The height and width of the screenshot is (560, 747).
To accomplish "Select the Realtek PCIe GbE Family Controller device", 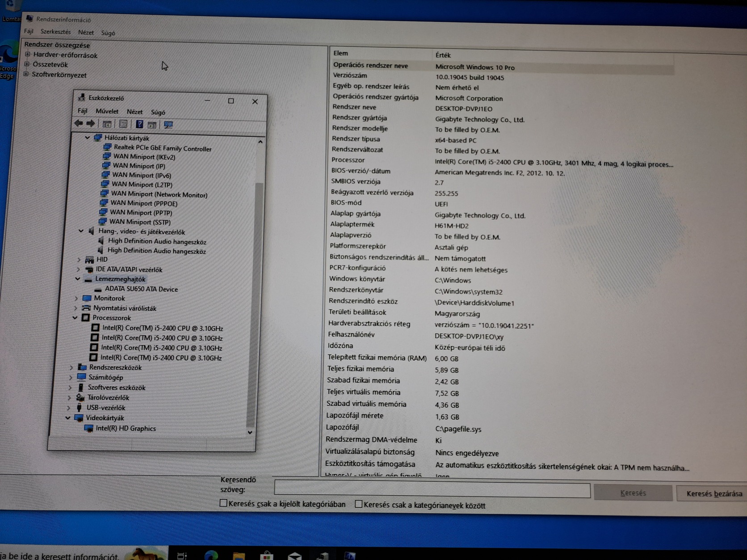I will pyautogui.click(x=162, y=148).
